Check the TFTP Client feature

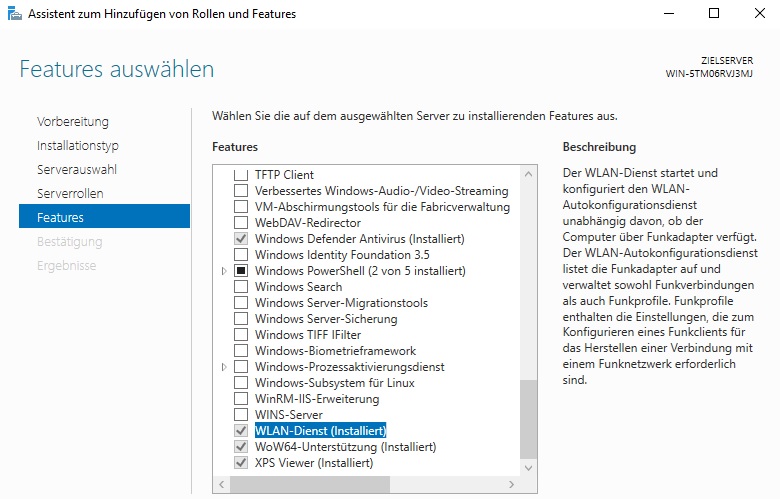[241, 175]
